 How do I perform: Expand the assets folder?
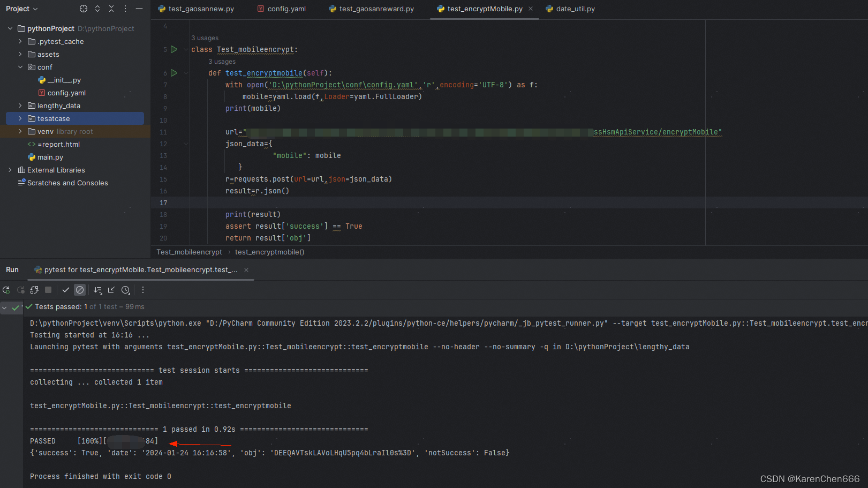pyautogui.click(x=20, y=54)
